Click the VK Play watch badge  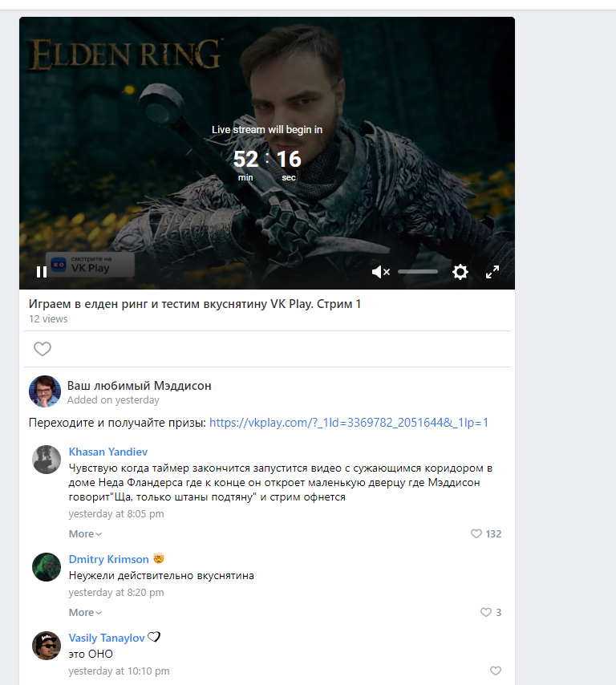coord(90,265)
